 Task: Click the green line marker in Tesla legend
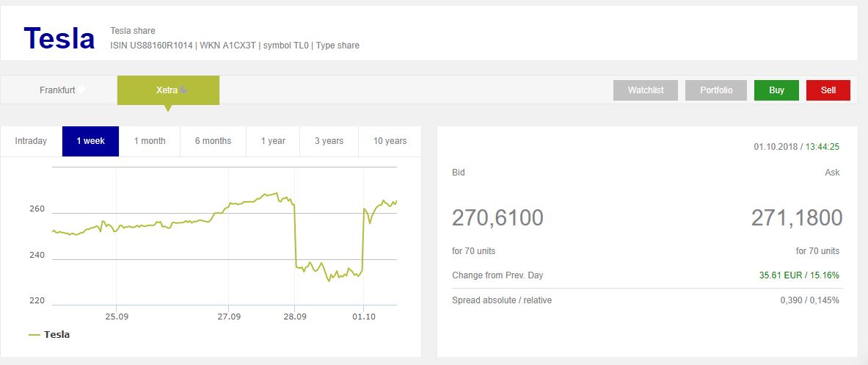click(x=34, y=335)
